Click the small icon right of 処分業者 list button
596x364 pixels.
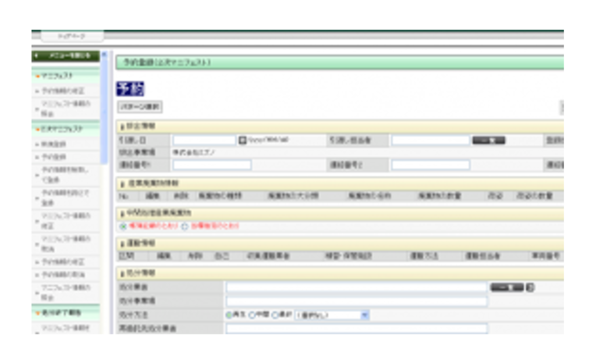click(x=530, y=287)
